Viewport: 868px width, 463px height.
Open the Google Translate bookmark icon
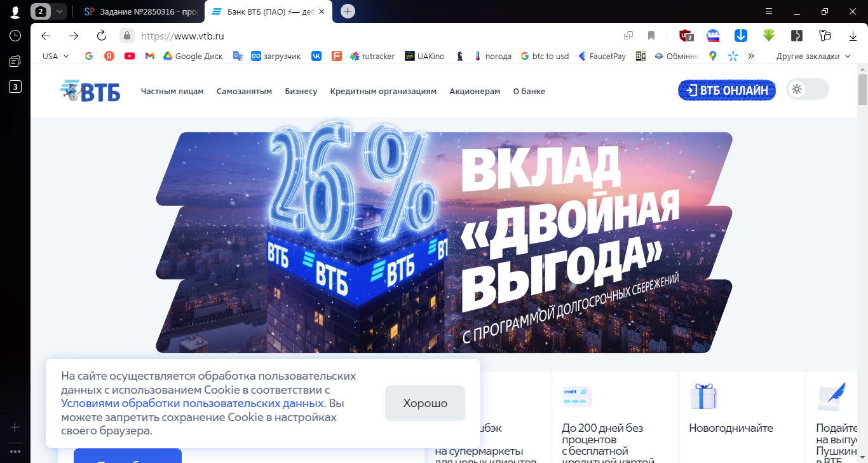pos(238,56)
